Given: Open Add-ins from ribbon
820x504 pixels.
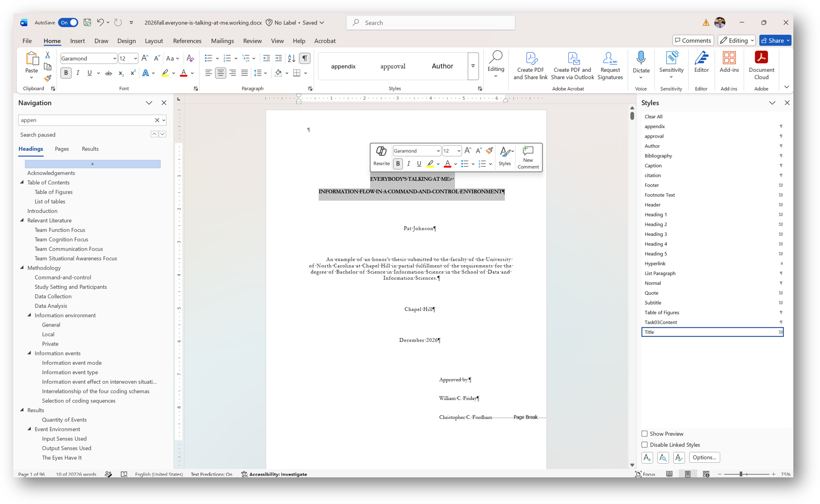Looking at the screenshot, I should pyautogui.click(x=729, y=63).
